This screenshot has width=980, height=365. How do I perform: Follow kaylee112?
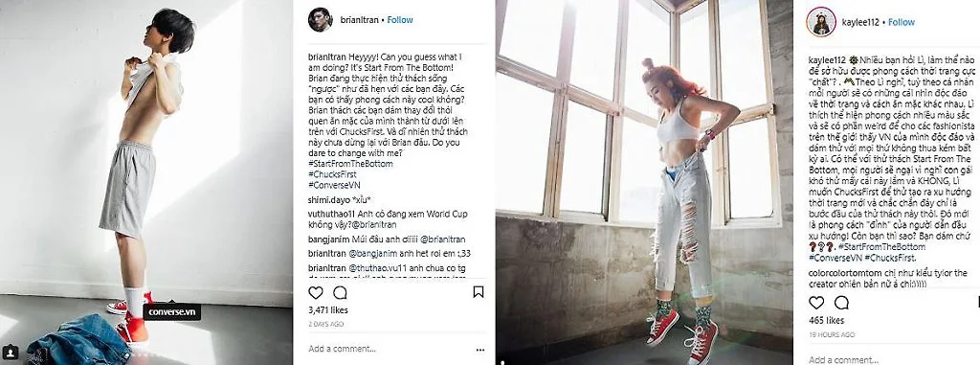902,22
